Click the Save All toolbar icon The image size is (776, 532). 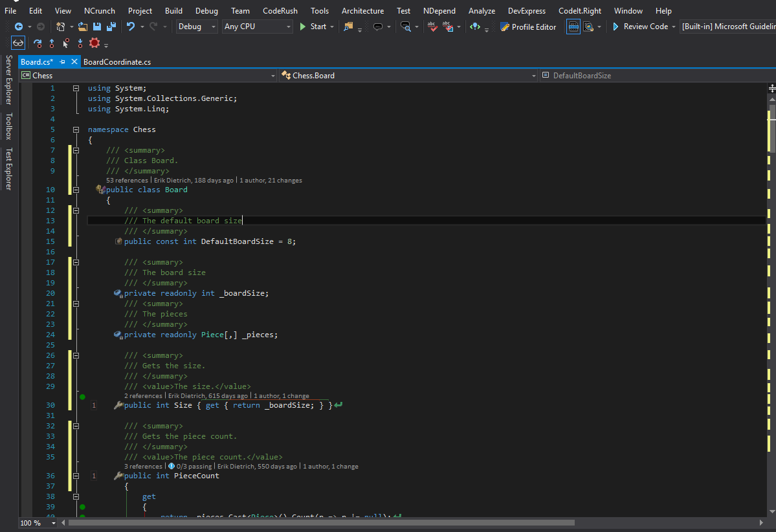click(111, 27)
